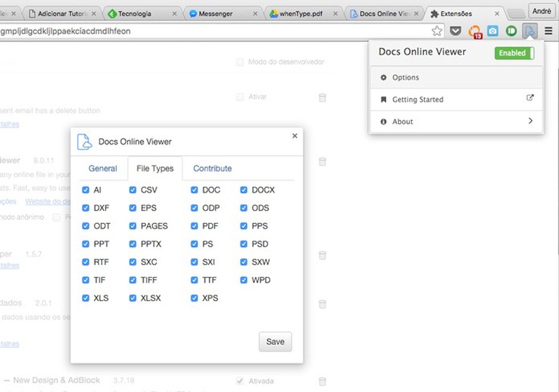Click the André profile button

542,11
